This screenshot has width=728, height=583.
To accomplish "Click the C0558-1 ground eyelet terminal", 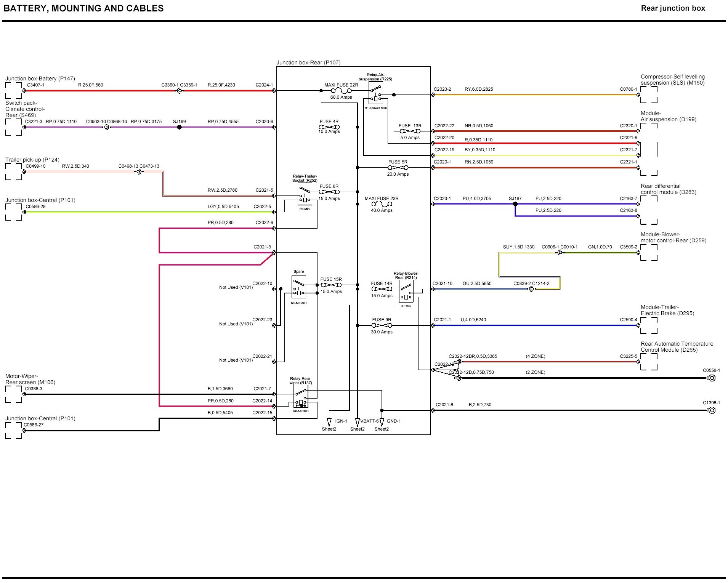I will [711, 378].
